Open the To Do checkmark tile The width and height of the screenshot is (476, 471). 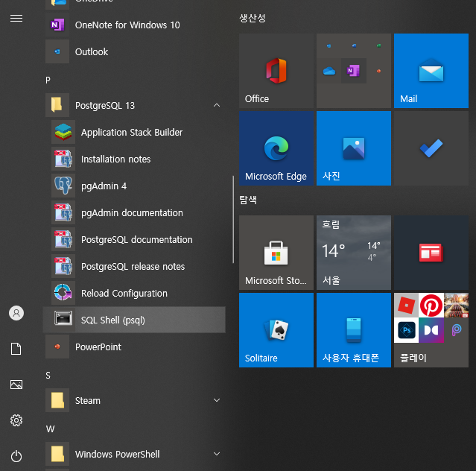431,148
